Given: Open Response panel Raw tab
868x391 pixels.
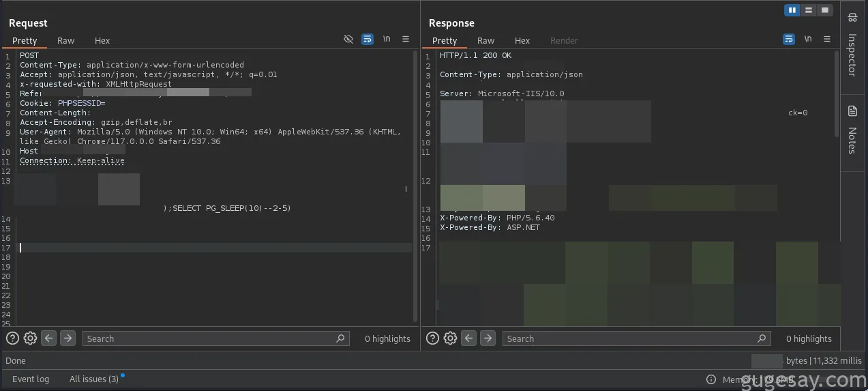Looking at the screenshot, I should pos(486,41).
